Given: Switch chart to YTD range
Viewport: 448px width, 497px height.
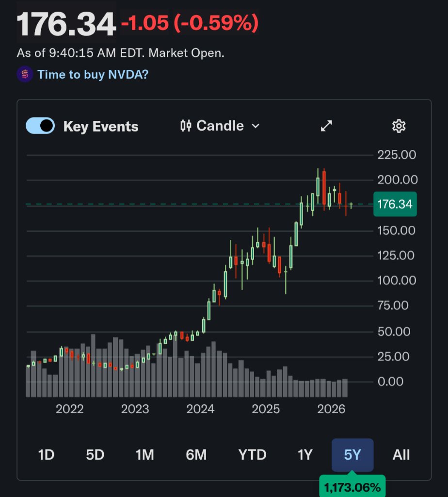Looking at the screenshot, I should [x=252, y=455].
